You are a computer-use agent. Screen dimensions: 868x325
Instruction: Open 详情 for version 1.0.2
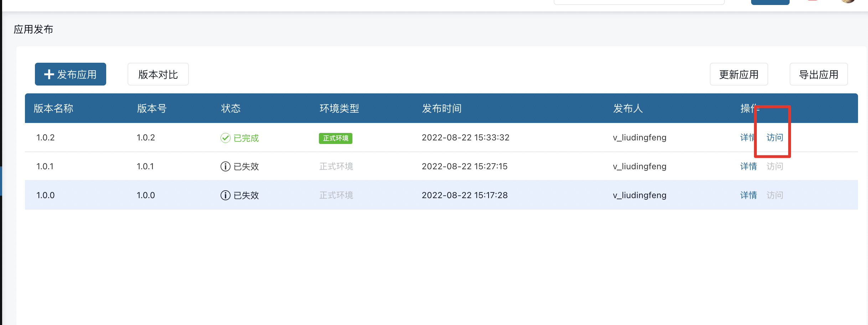pos(748,138)
